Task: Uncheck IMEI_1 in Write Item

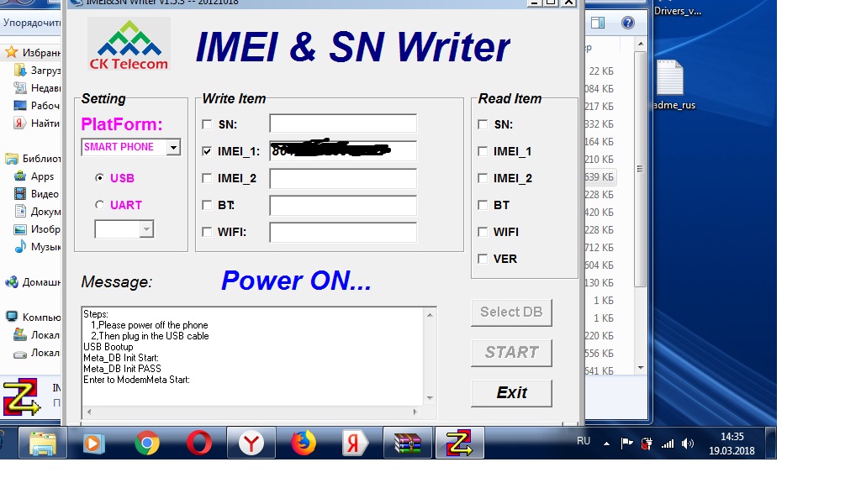Action: coord(207,151)
